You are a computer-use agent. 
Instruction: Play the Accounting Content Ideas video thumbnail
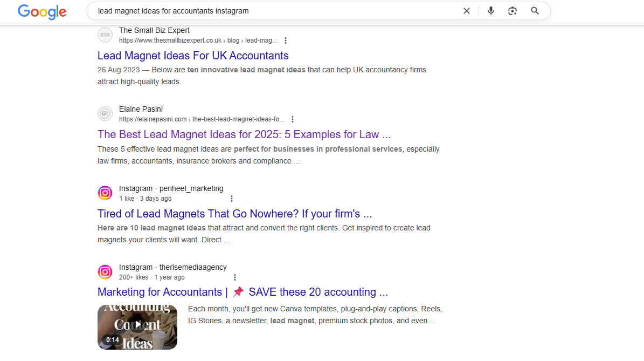[x=137, y=328]
